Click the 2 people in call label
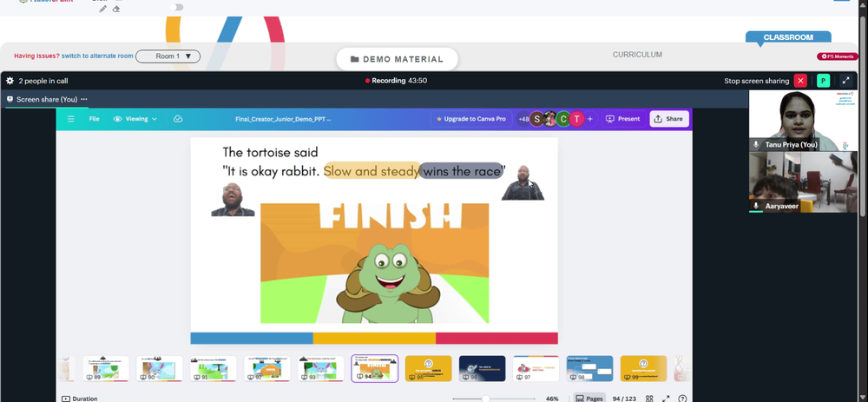 coord(43,81)
